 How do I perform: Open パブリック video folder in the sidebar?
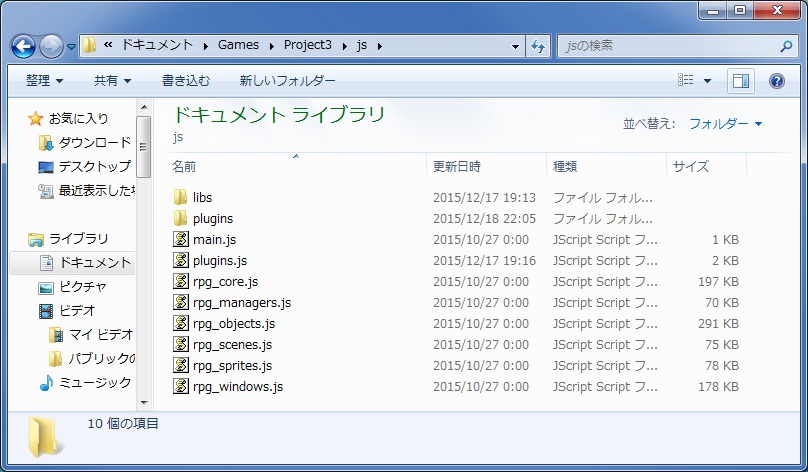(x=91, y=359)
